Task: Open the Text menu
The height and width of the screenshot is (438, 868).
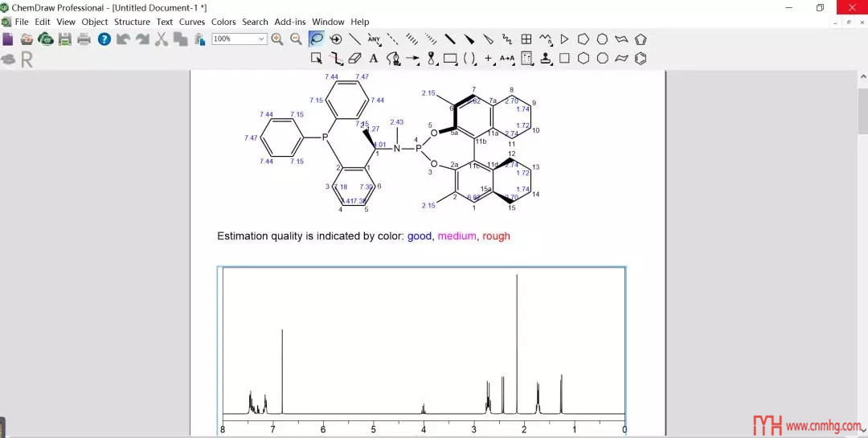Action: 165,22
